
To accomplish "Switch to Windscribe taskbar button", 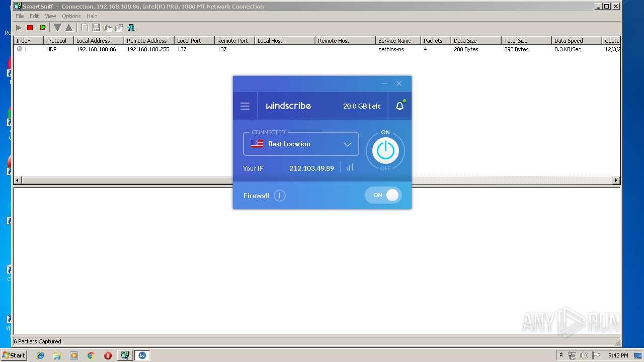I will point(142,355).
